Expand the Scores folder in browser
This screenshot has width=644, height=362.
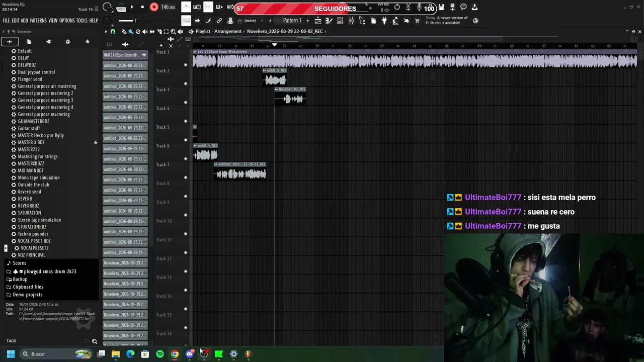[x=19, y=263]
